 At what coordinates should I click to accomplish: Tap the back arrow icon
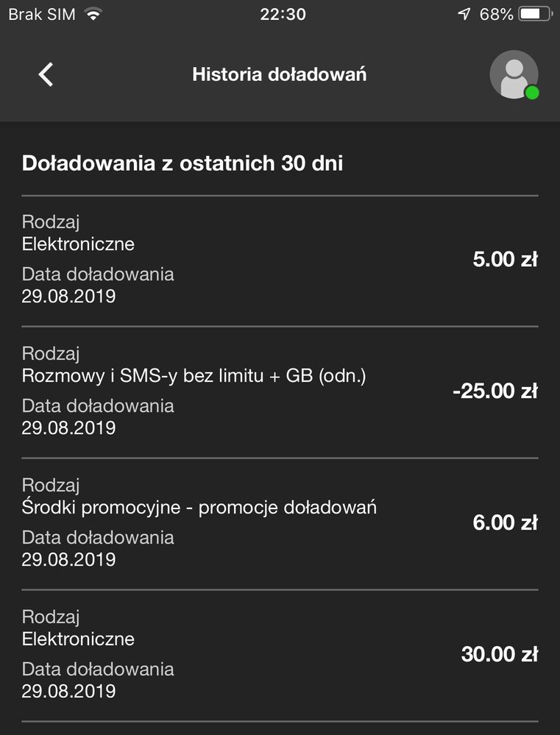pos(46,74)
